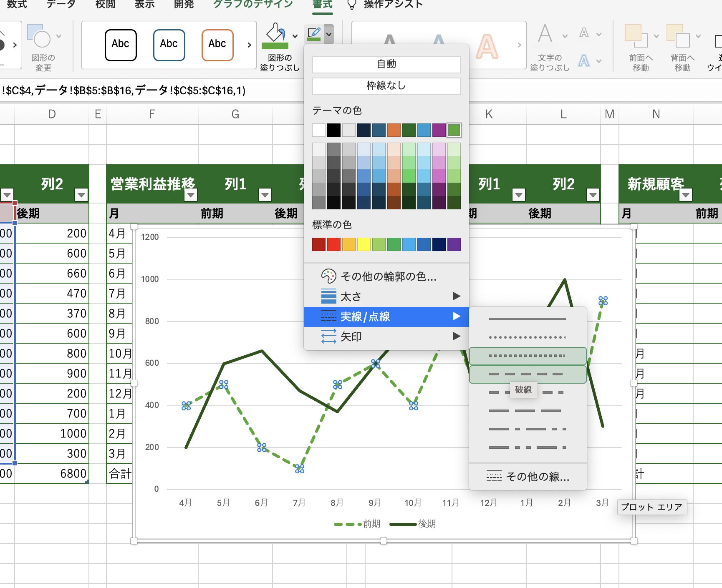
Task: Click the text fill letter A icon
Action: point(545,34)
